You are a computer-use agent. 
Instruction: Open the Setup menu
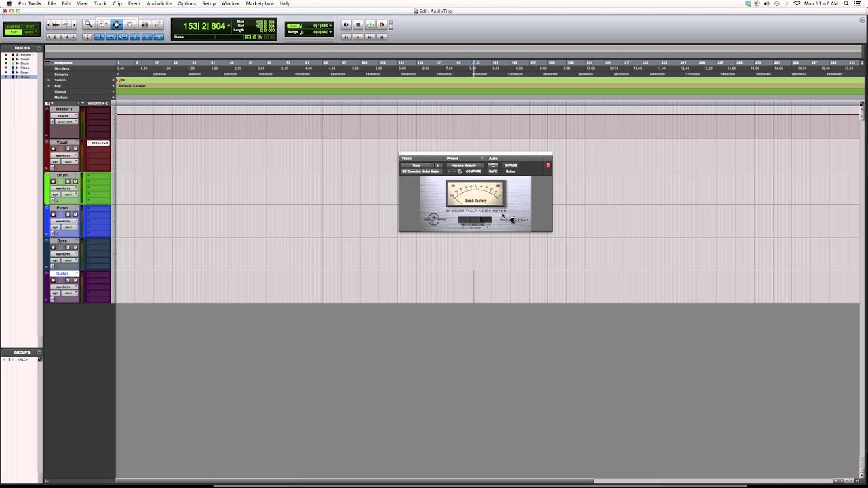pyautogui.click(x=209, y=3)
